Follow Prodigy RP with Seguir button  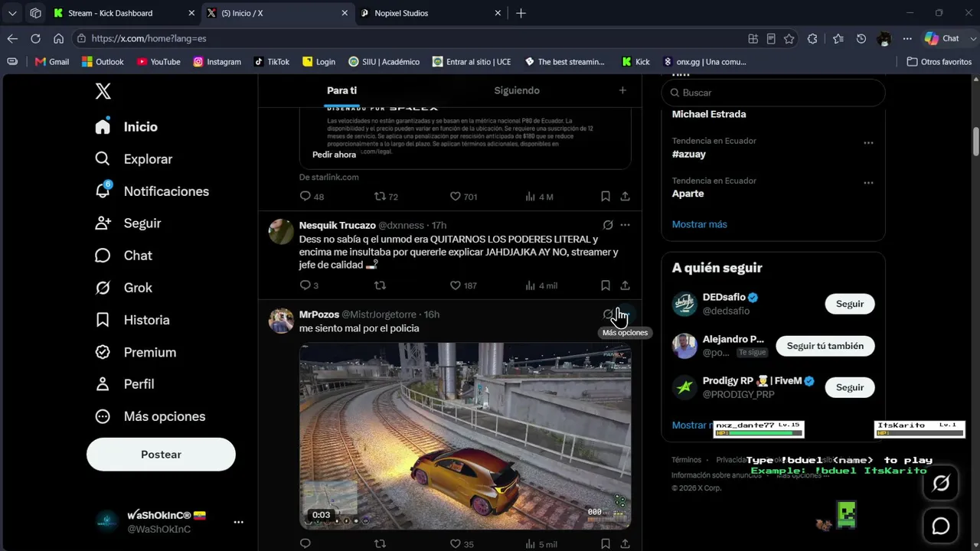tap(850, 387)
